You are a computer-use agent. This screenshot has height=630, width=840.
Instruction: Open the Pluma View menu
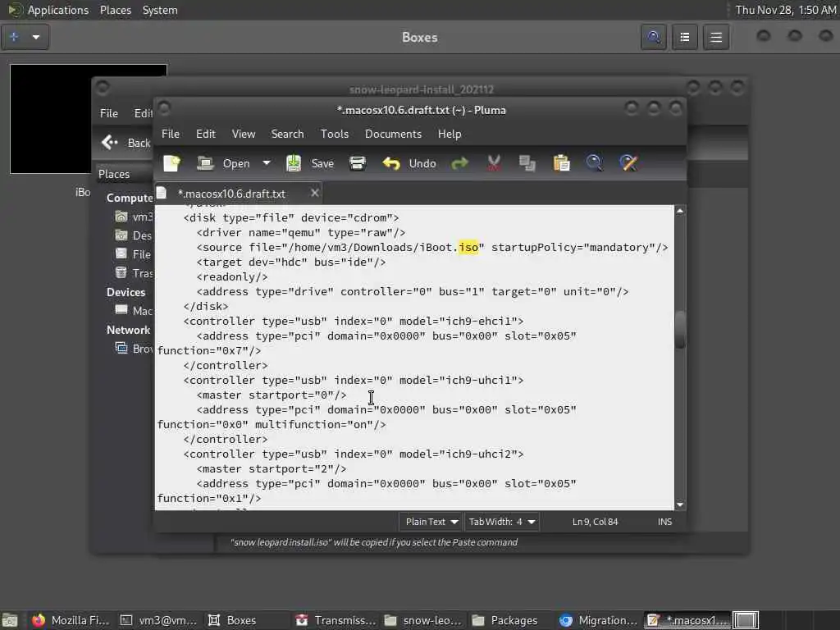tap(243, 134)
